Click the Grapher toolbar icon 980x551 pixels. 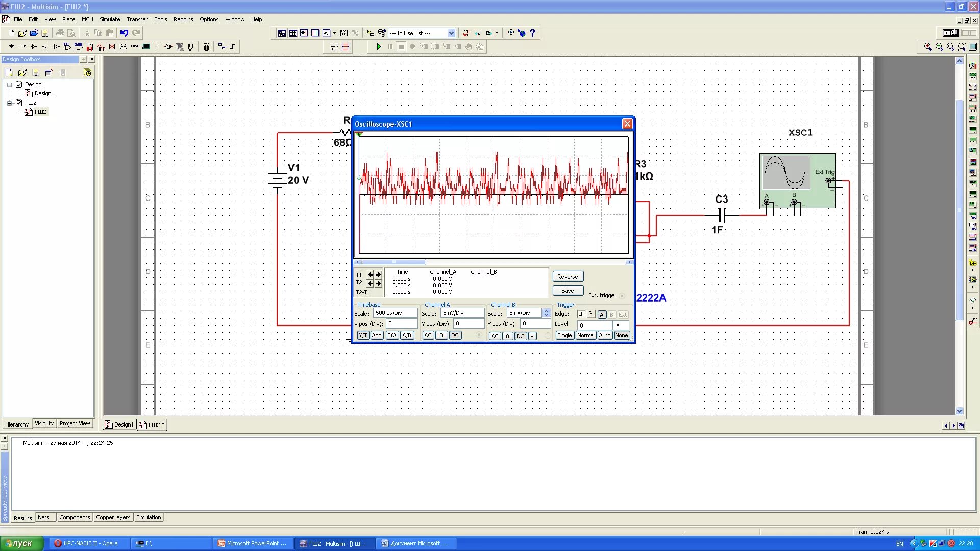click(x=326, y=33)
